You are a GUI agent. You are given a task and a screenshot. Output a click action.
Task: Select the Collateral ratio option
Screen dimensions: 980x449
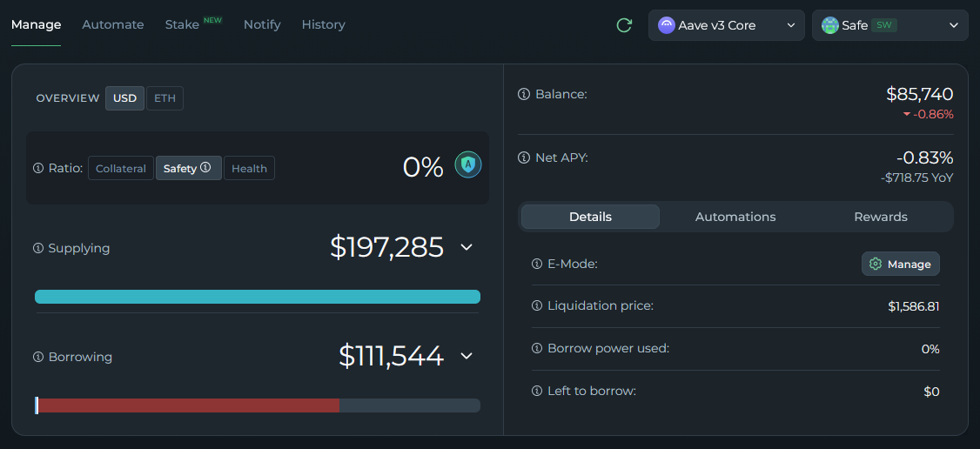tap(121, 168)
